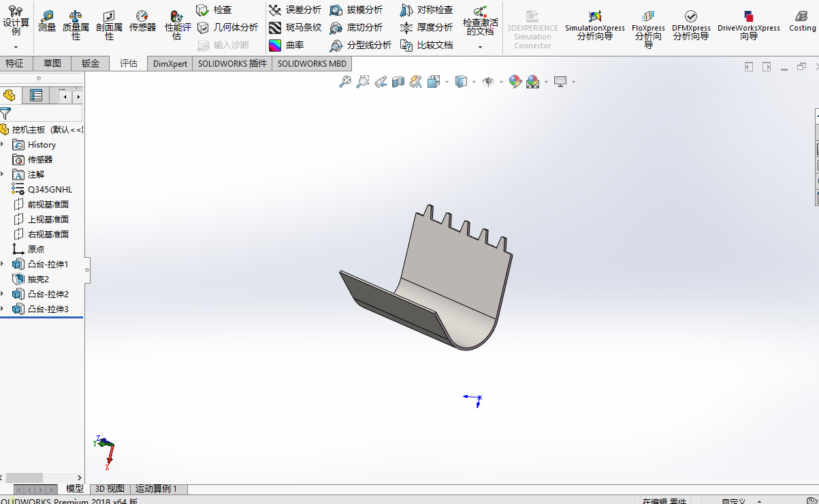
Task: Expand View Settings dropdown arrow
Action: click(x=573, y=82)
